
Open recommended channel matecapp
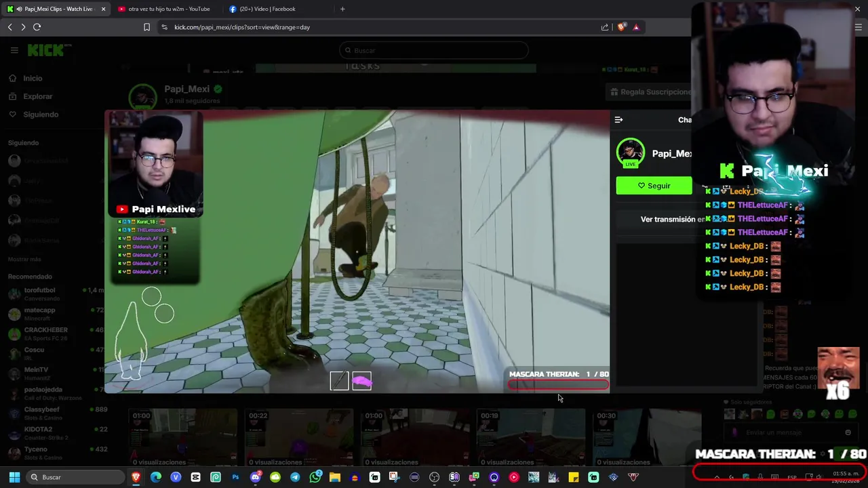[x=56, y=314]
